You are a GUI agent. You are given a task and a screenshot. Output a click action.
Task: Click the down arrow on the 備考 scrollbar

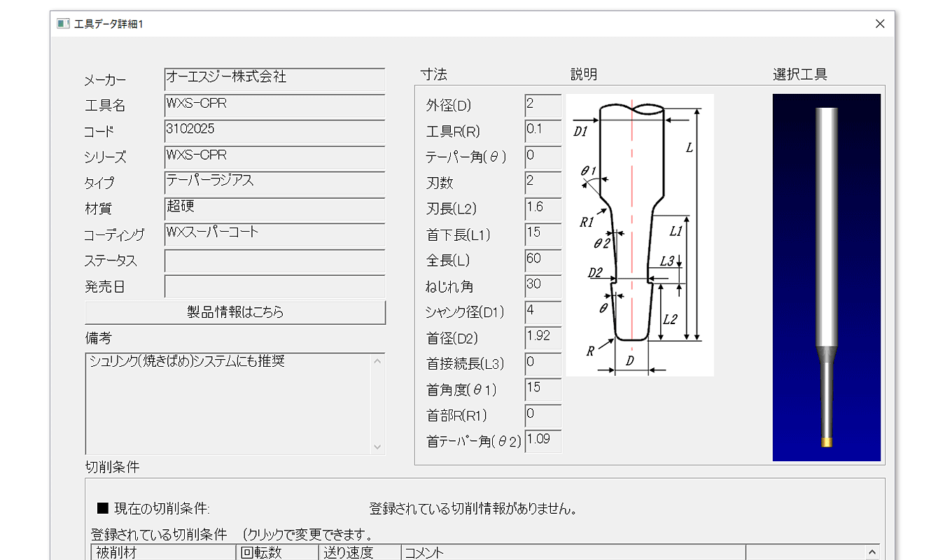click(379, 446)
